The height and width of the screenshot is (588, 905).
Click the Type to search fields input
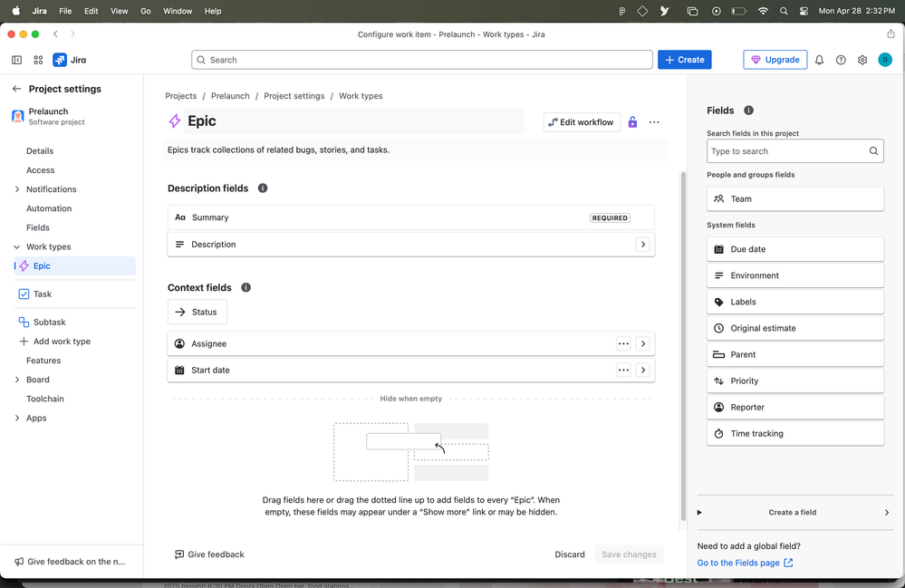coord(794,151)
